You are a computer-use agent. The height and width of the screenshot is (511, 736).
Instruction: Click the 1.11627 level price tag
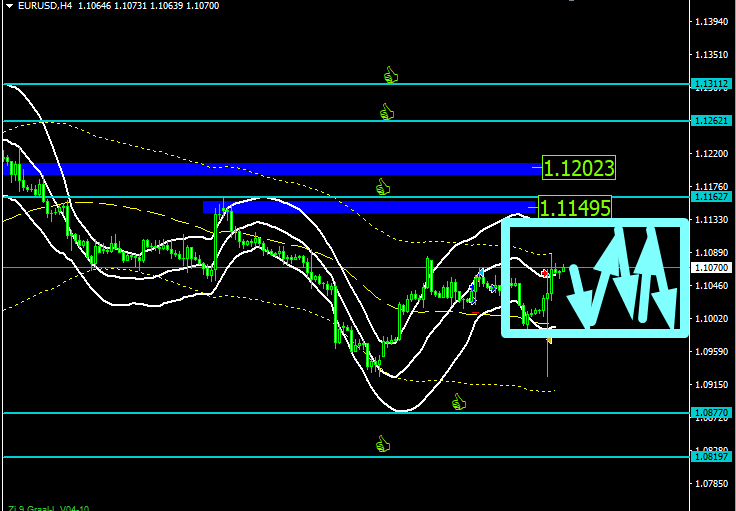point(711,197)
